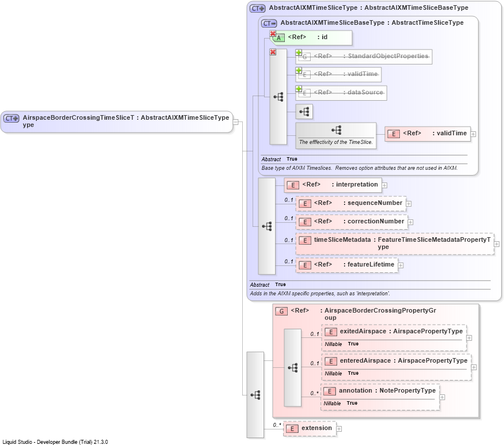The width and height of the screenshot is (504, 445).
Task: Click the AbstractAIXMTimeSliceBaseType header title
Action: pos(372,22)
